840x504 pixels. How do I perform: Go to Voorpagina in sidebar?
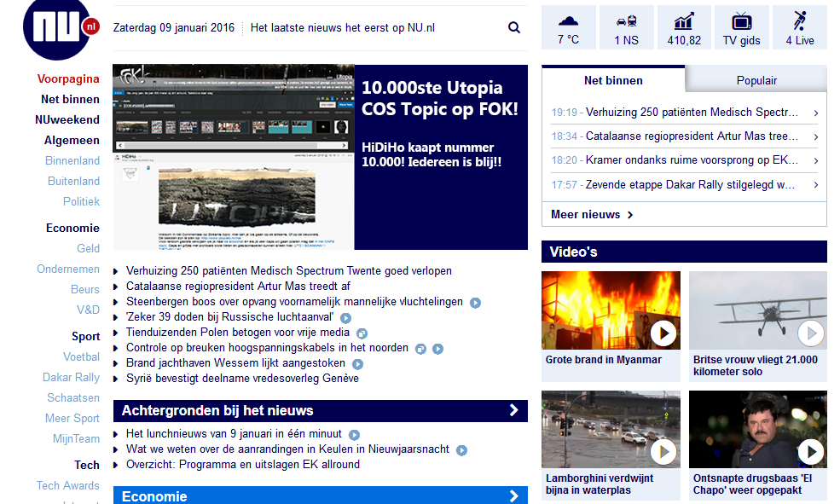pos(68,78)
